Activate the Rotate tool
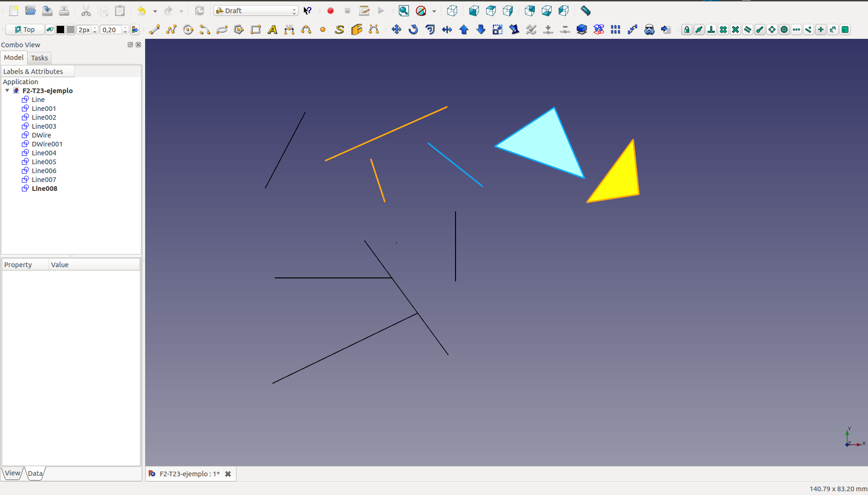Image resolution: width=868 pixels, height=495 pixels. pos(413,29)
